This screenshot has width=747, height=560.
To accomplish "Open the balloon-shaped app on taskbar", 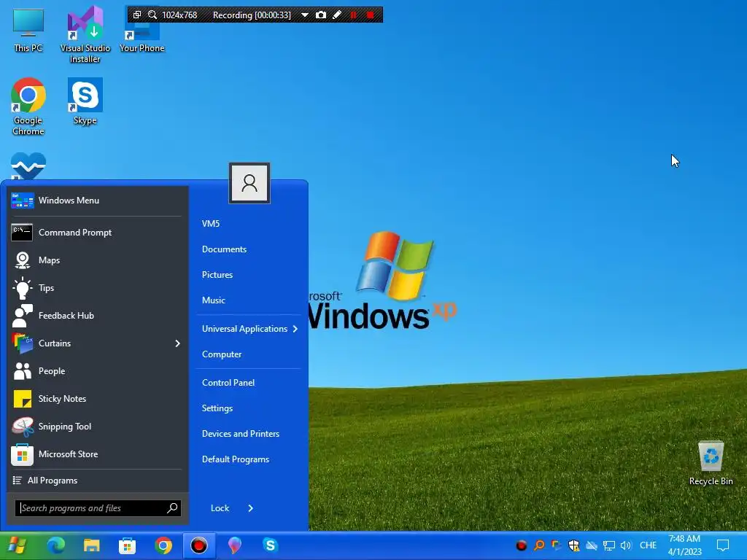I will coord(234,545).
